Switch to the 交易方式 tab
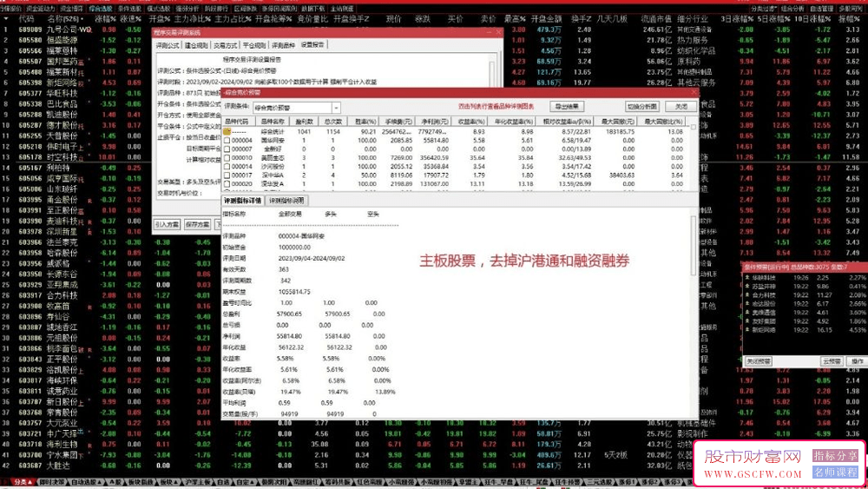The width and height of the screenshot is (868, 489). click(x=225, y=45)
